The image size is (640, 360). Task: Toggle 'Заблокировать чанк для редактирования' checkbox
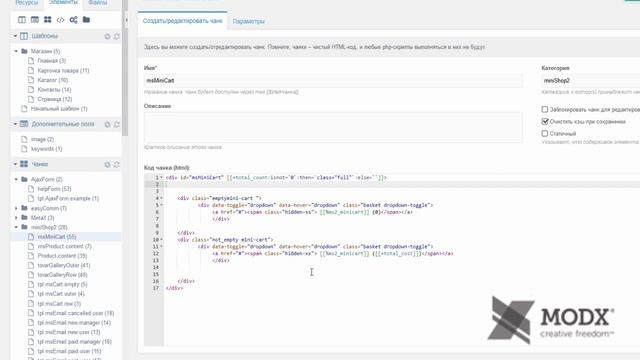point(544,109)
